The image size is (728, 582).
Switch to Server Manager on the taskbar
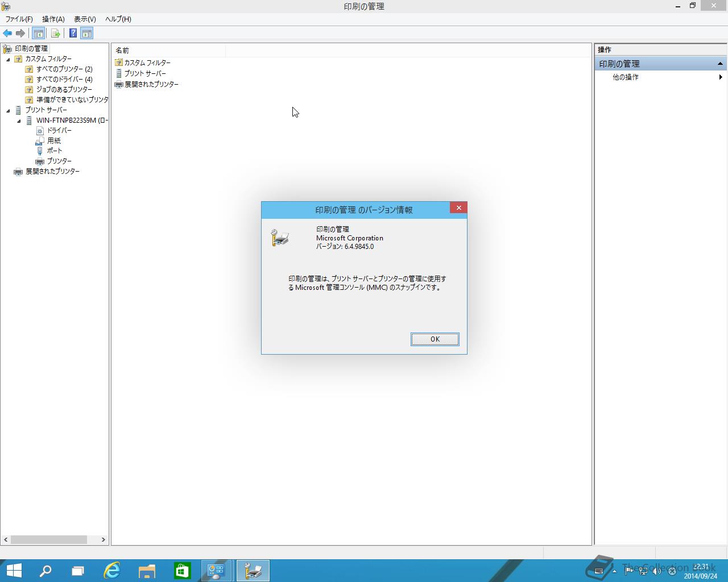point(217,571)
